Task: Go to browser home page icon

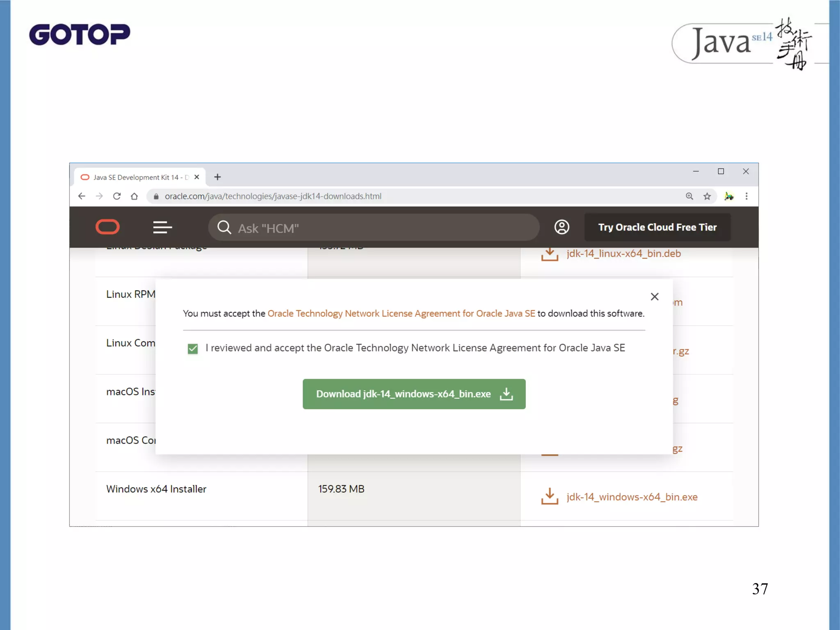Action: pos(134,196)
